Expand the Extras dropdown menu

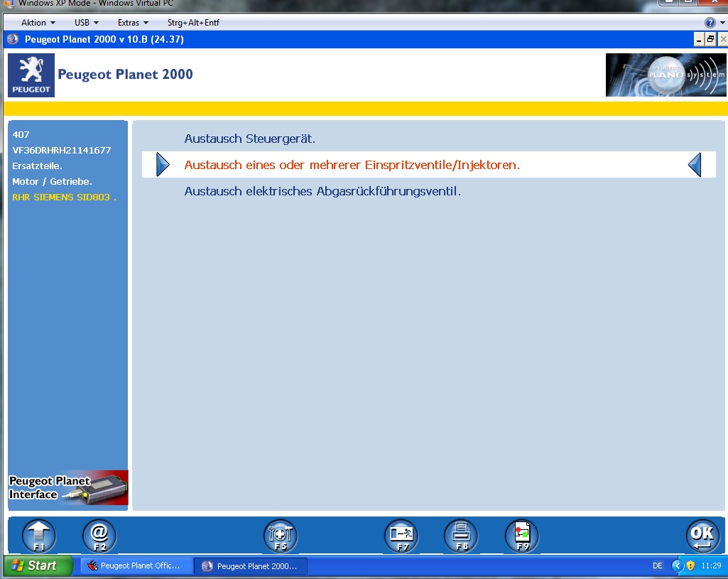tap(133, 23)
